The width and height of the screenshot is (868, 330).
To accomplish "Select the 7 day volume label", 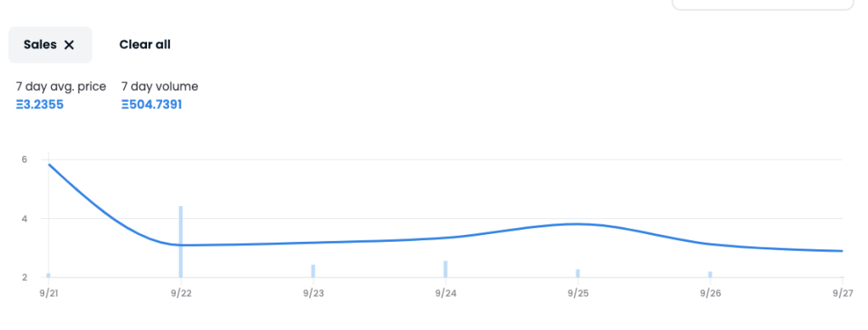I will [160, 87].
